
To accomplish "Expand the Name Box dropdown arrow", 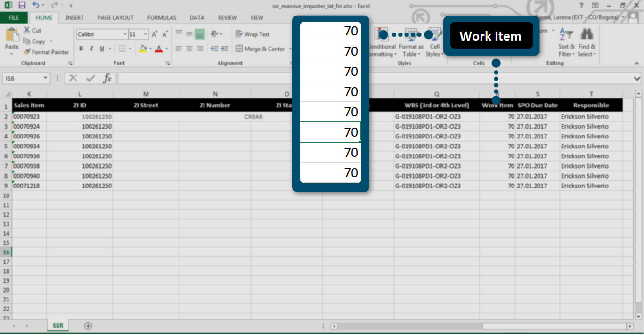I will click(45, 78).
